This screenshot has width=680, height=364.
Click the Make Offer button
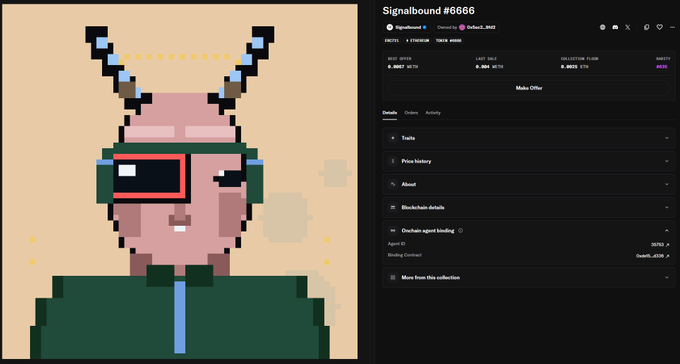tap(529, 88)
